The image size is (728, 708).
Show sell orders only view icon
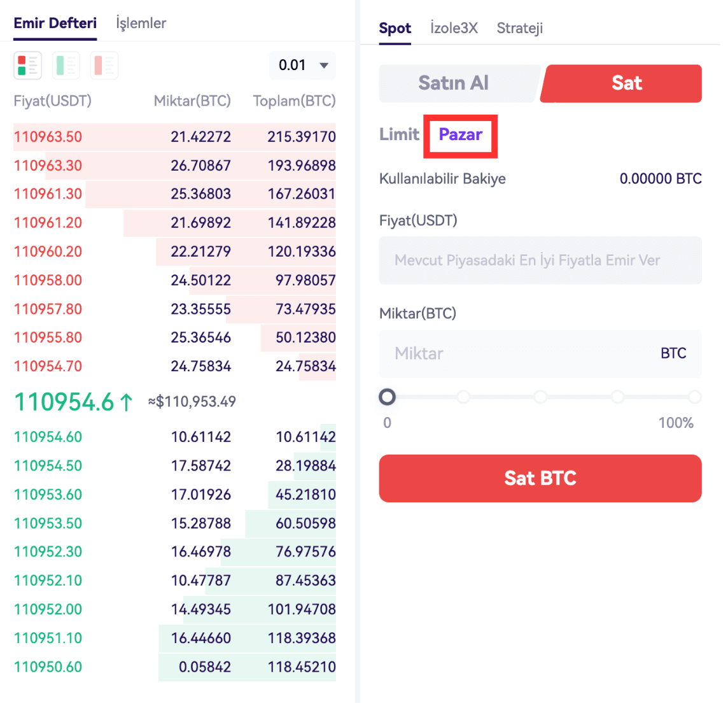[x=104, y=66]
